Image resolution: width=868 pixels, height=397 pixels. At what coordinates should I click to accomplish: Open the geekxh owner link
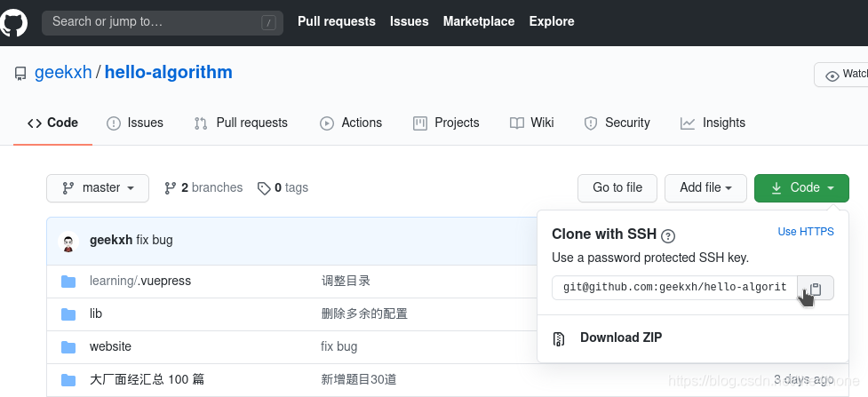(x=63, y=73)
